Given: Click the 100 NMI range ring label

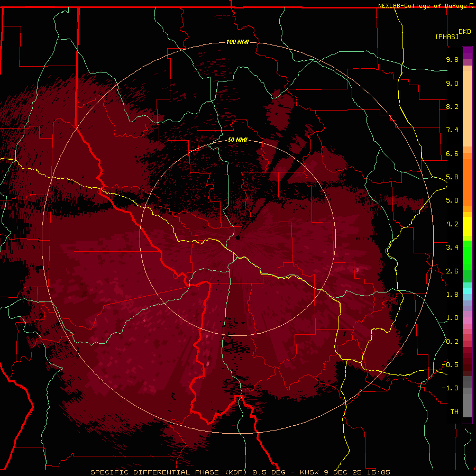Looking at the screenshot, I should click(x=237, y=42).
